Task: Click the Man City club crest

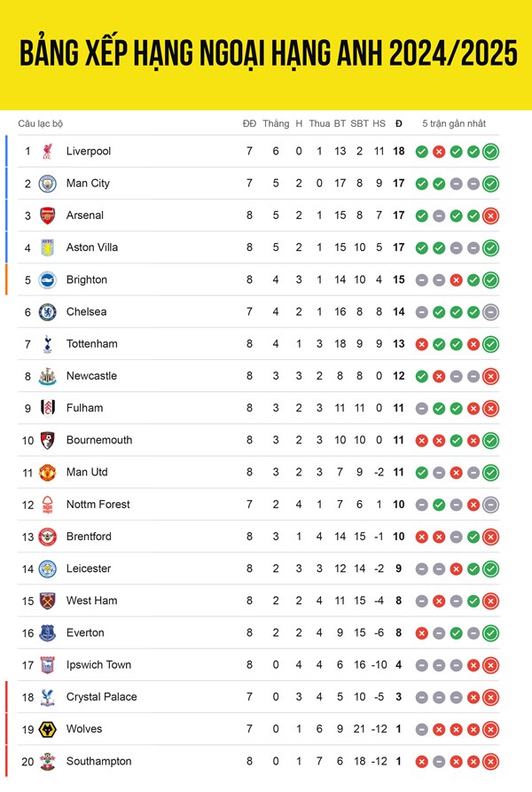Action: (x=48, y=184)
